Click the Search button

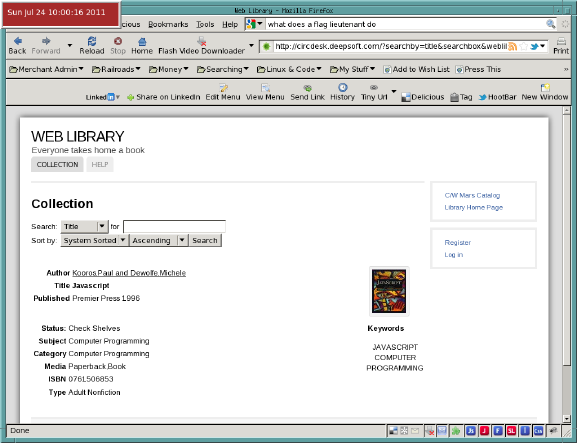tap(205, 240)
